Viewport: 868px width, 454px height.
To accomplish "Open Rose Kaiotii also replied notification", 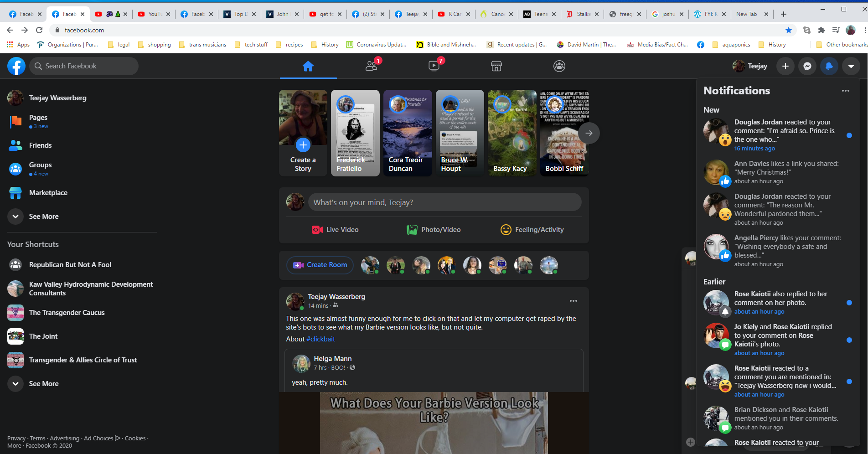I will pyautogui.click(x=778, y=303).
